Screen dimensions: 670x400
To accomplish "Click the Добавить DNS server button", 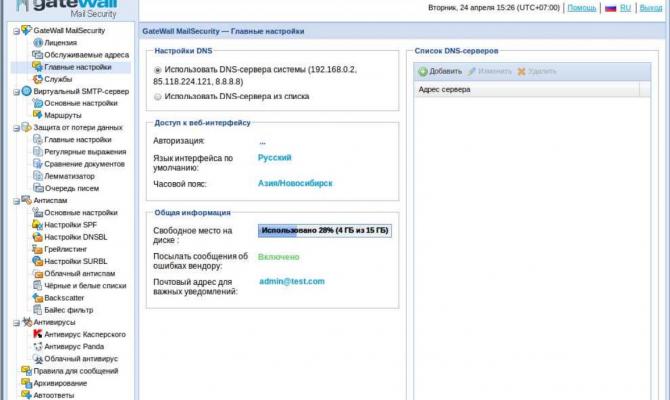I will 440,71.
